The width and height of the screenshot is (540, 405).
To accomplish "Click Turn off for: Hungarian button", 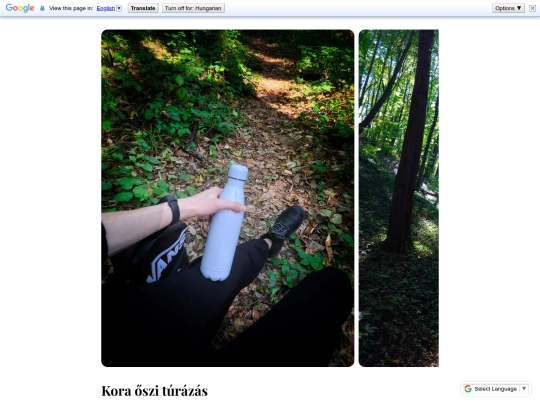I will (x=193, y=8).
